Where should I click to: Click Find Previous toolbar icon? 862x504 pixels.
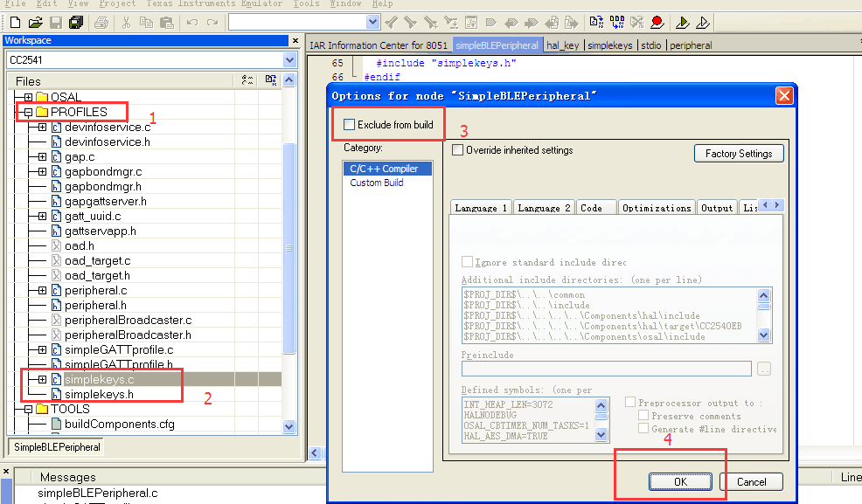(x=391, y=23)
